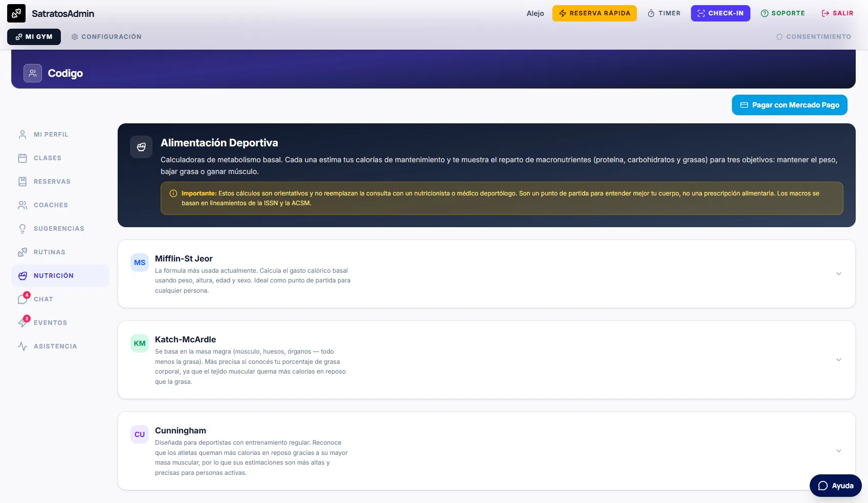Open the Ayuda chat bubble

click(835, 486)
